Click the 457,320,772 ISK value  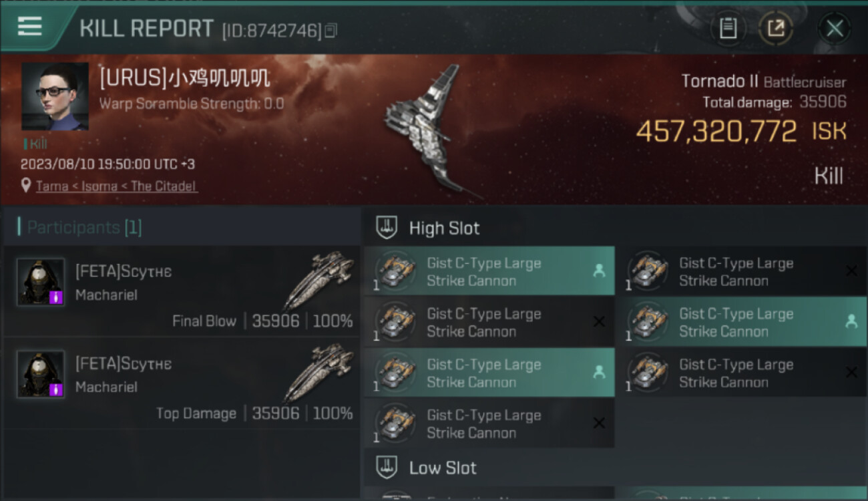(741, 131)
